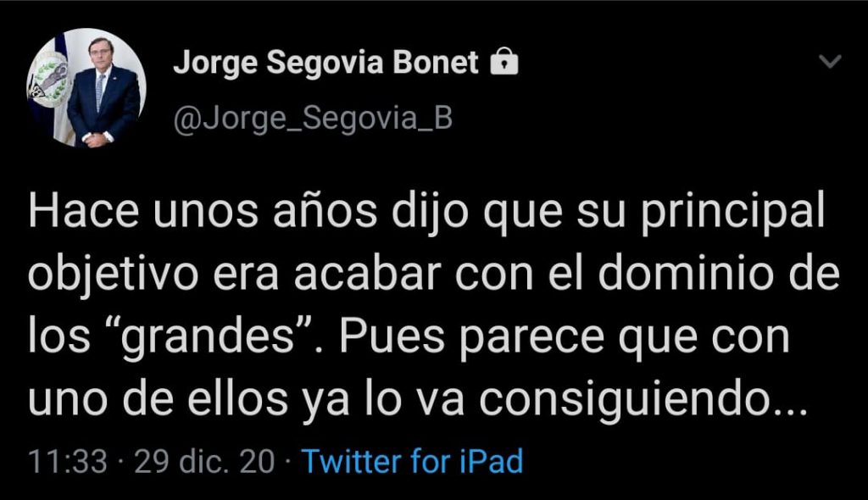The width and height of the screenshot is (868, 500).
Task: Click the word dominio in the tweet
Action: point(685,274)
